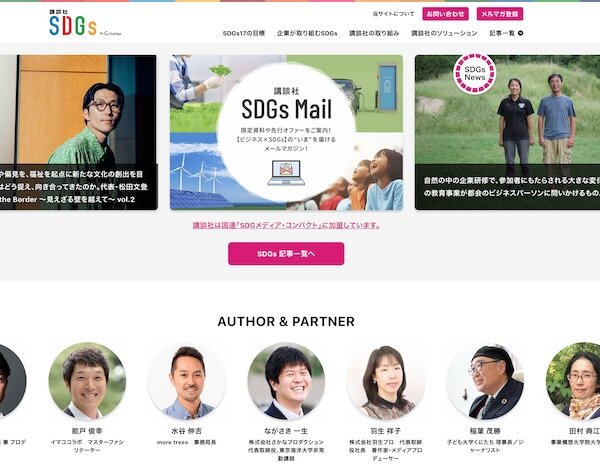Open SDGs17の目標 menu item
600x466 pixels.
pos(244,33)
